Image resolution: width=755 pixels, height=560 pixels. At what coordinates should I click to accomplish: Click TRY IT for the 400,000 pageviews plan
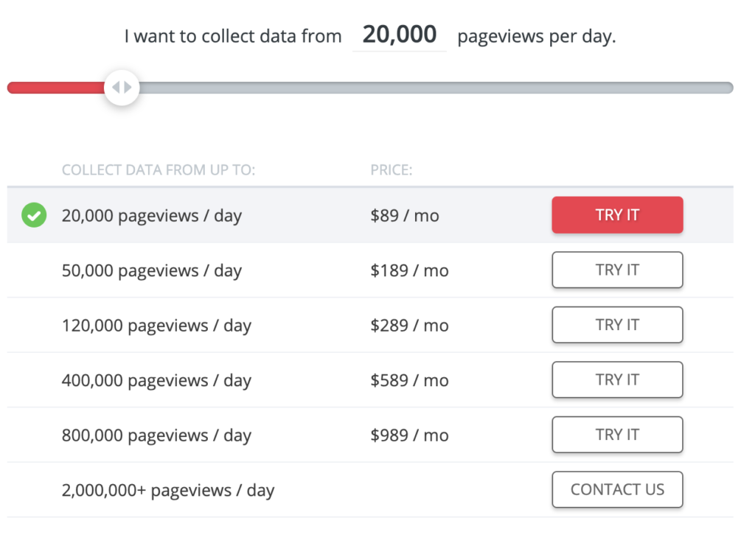click(x=617, y=379)
